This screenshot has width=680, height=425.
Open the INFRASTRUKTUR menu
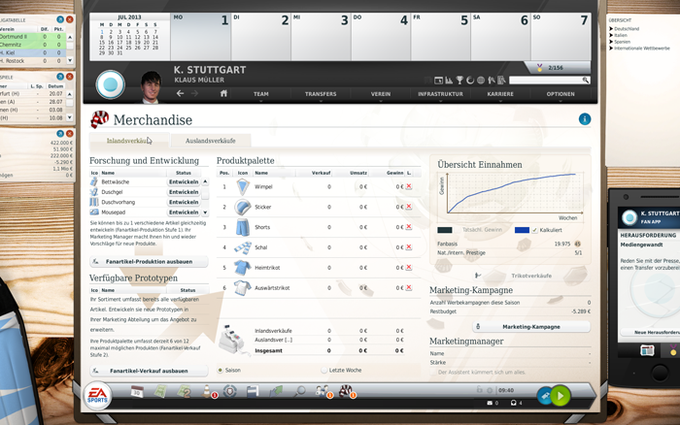click(440, 94)
